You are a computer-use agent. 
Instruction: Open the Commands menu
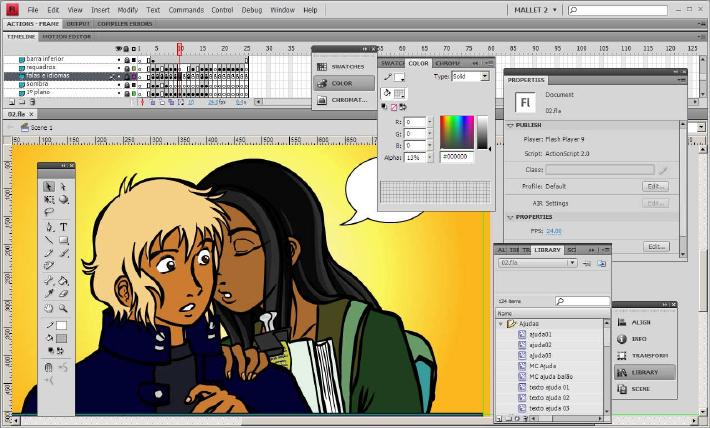coord(186,10)
